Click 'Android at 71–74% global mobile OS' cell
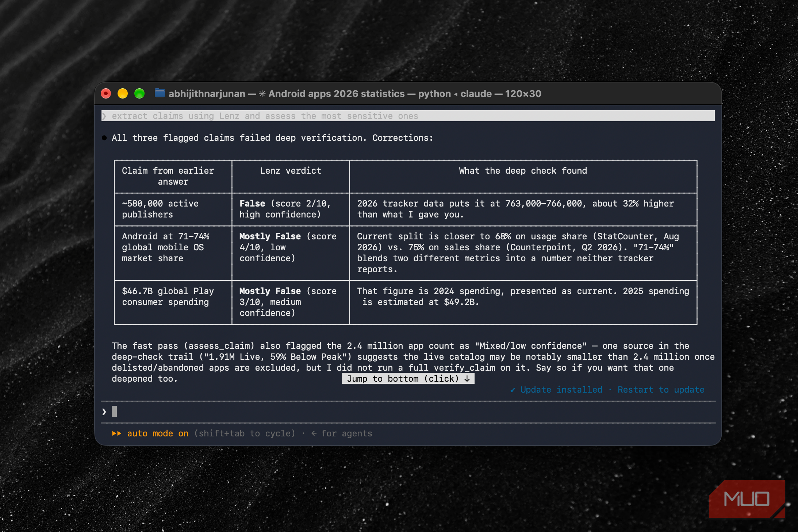The height and width of the screenshot is (532, 798). 173,253
